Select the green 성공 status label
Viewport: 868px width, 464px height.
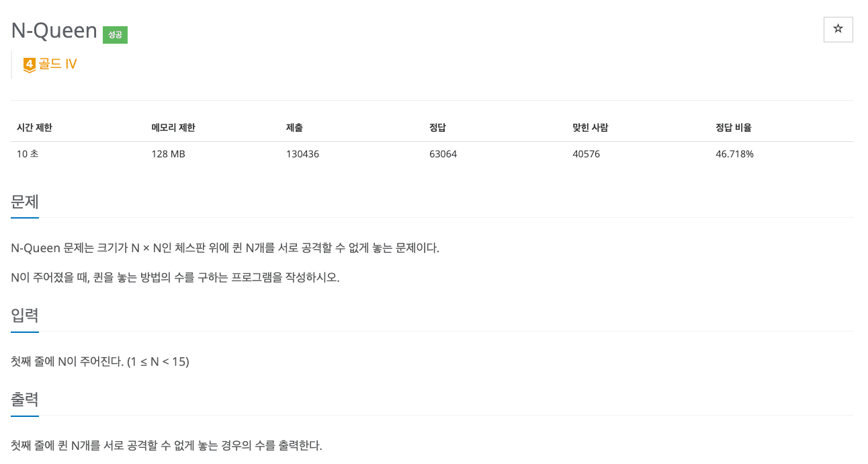click(x=115, y=34)
